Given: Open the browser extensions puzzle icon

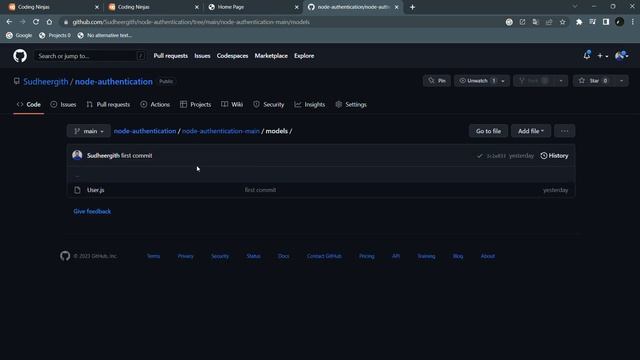Looking at the screenshot, I should 579,22.
